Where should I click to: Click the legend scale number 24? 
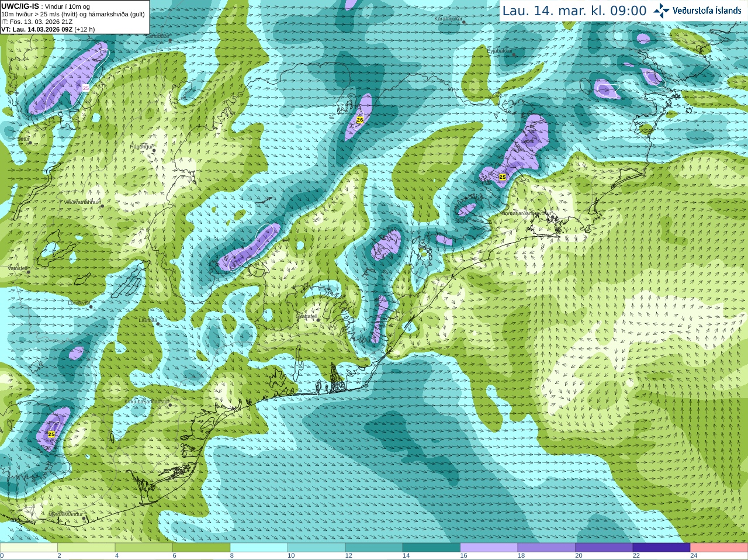694,556
